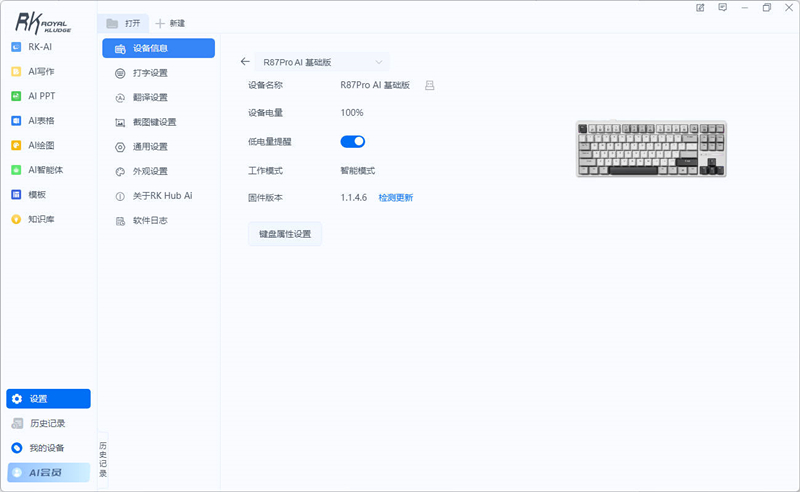Open the RK-AI chat icon in sidebar
The width and height of the screenshot is (800, 492).
(x=16, y=47)
